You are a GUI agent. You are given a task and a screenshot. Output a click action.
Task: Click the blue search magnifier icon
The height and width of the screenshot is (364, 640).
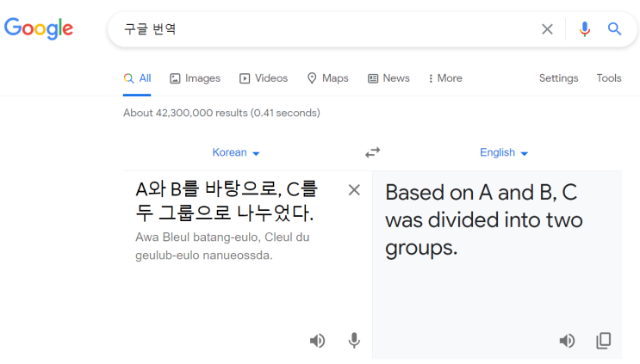pos(614,29)
